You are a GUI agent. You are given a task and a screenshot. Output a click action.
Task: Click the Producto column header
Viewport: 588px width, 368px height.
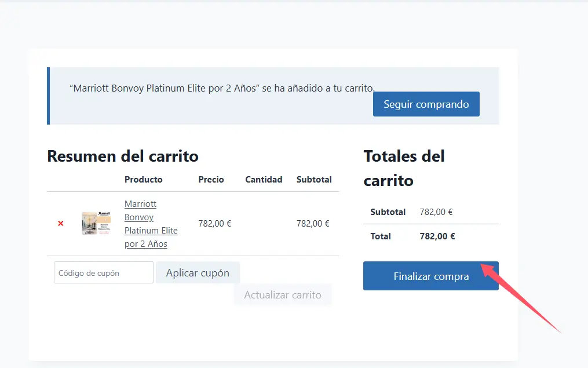(143, 180)
